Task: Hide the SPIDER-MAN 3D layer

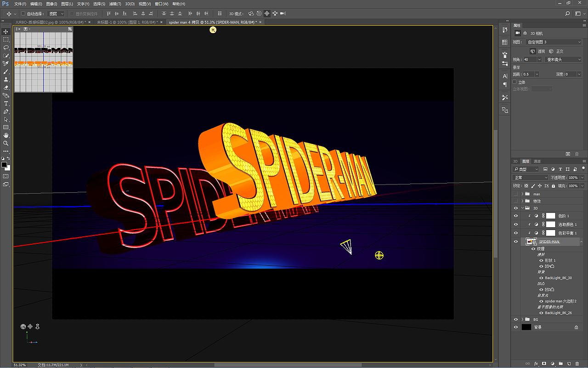Action: coord(516,241)
